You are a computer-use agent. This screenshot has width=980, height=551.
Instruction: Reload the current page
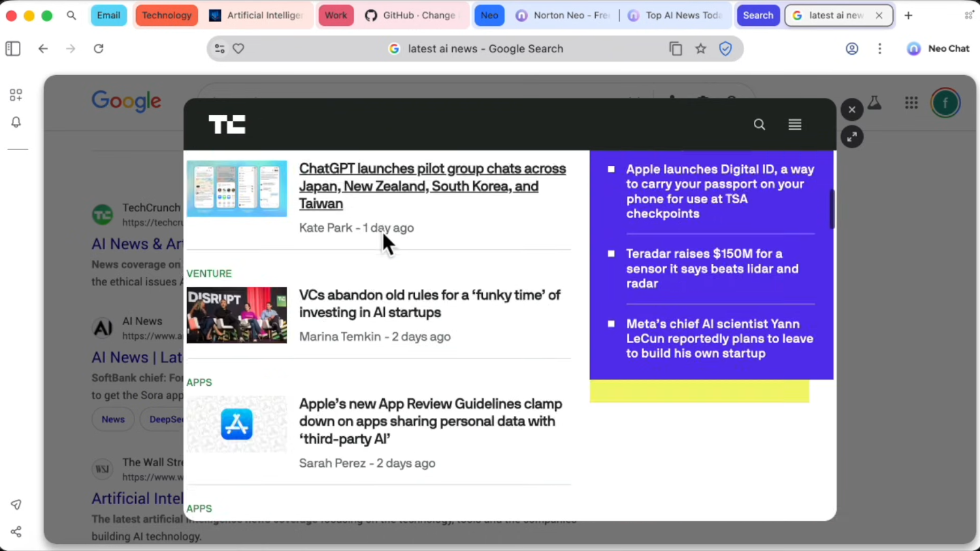pos(99,48)
